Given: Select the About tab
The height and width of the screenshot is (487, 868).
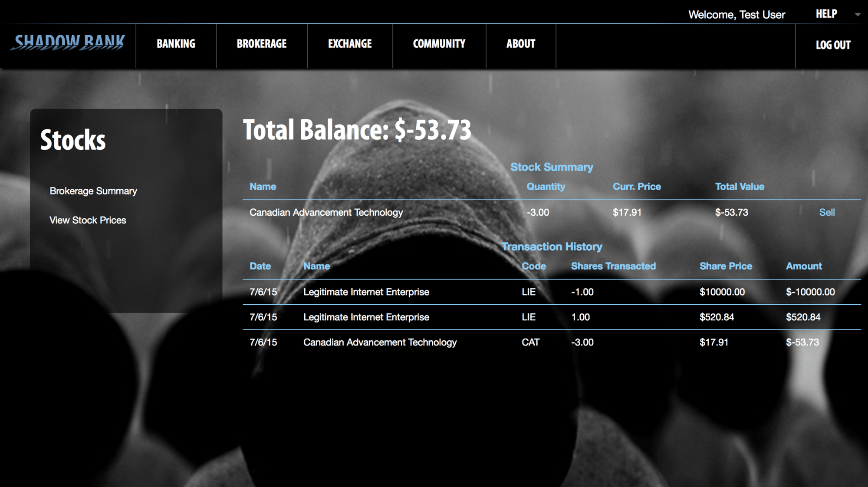Looking at the screenshot, I should pyautogui.click(x=521, y=44).
